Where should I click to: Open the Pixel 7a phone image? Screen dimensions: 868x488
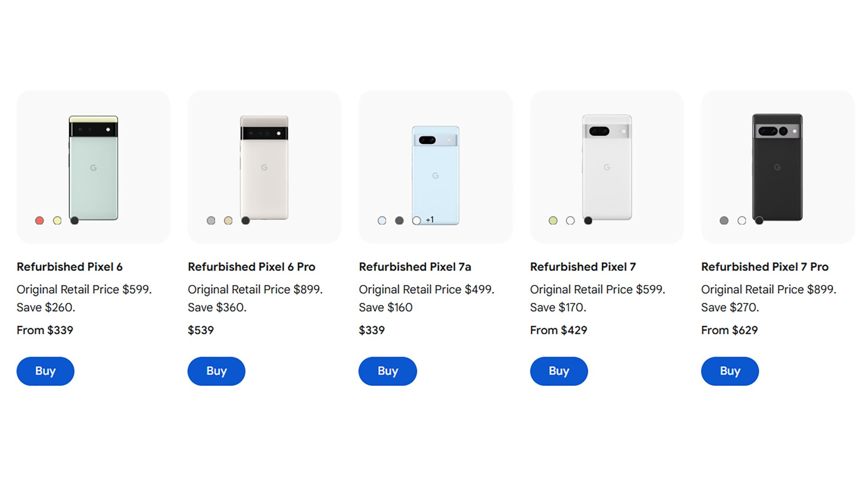(435, 175)
